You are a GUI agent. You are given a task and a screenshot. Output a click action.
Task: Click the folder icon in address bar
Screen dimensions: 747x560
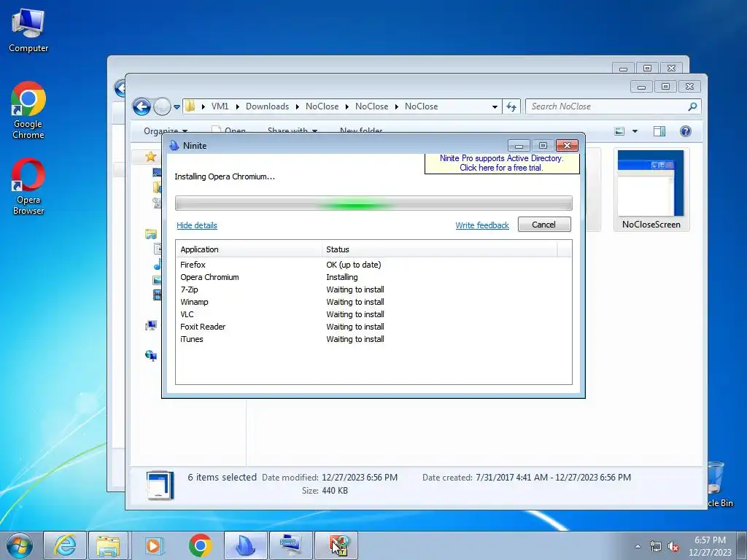click(x=190, y=106)
